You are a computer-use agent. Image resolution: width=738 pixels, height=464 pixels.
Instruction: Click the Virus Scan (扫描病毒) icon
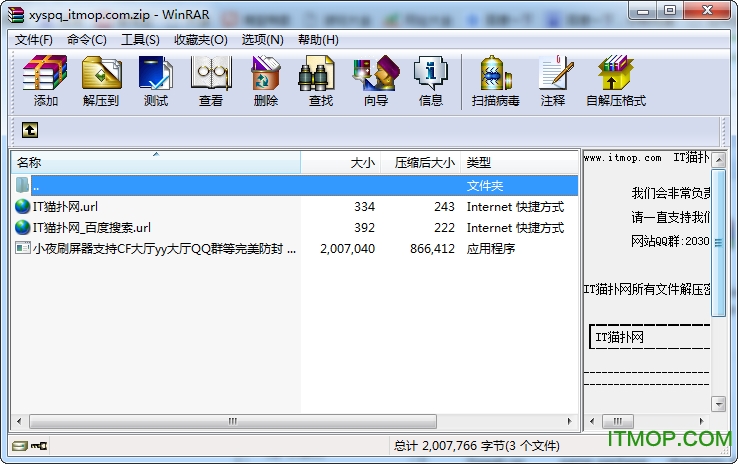coord(496,73)
